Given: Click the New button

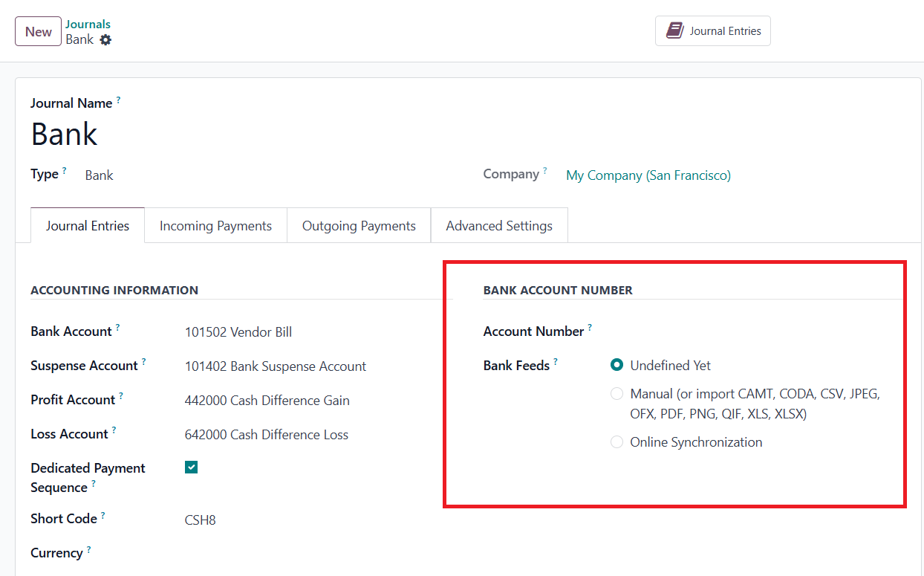Looking at the screenshot, I should pyautogui.click(x=38, y=31).
